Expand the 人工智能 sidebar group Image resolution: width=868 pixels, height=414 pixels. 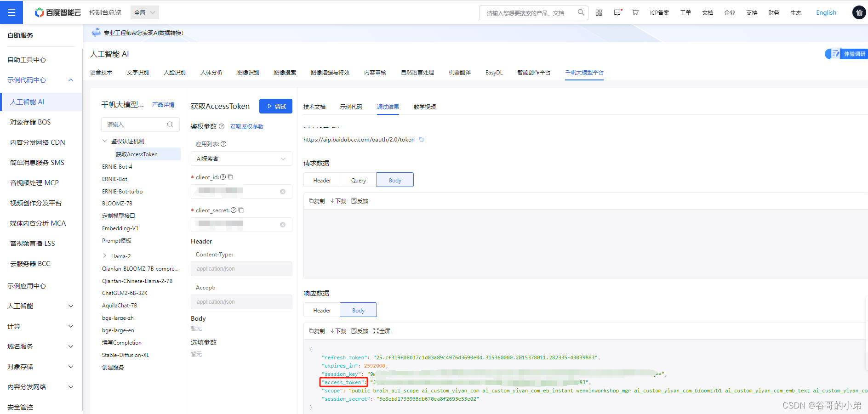click(71, 306)
